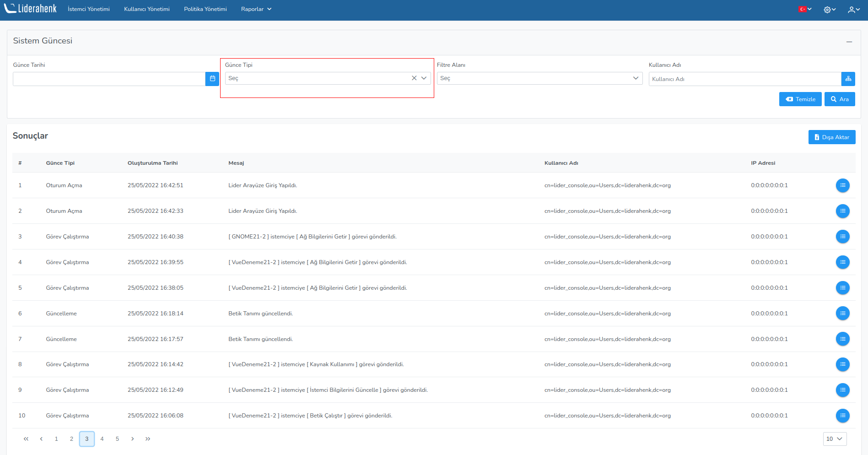Viewport: 868px width, 455px height.
Task: Collapse the Sistem Güncesi panel
Action: [849, 42]
